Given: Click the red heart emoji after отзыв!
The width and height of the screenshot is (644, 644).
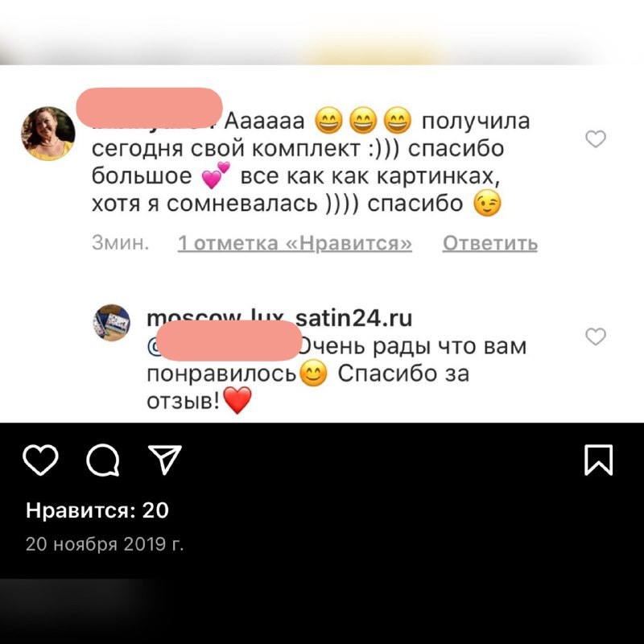Looking at the screenshot, I should [237, 400].
